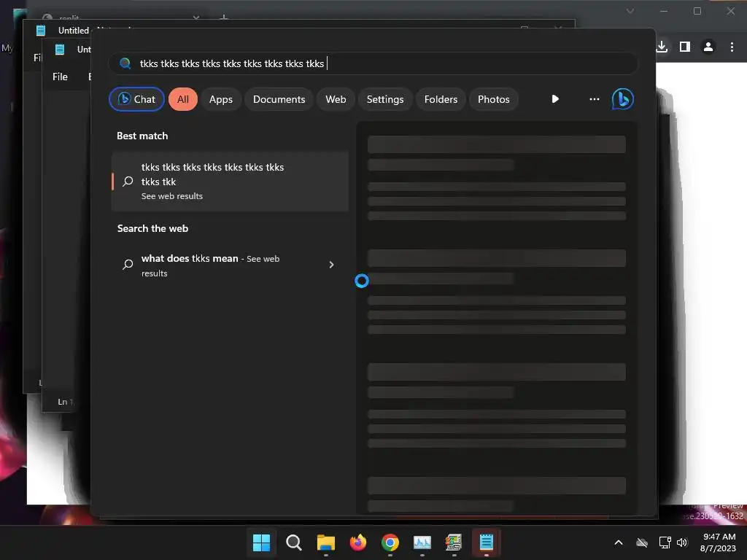The image size is (747, 560).
Task: Open the network status tray icon
Action: (x=665, y=542)
